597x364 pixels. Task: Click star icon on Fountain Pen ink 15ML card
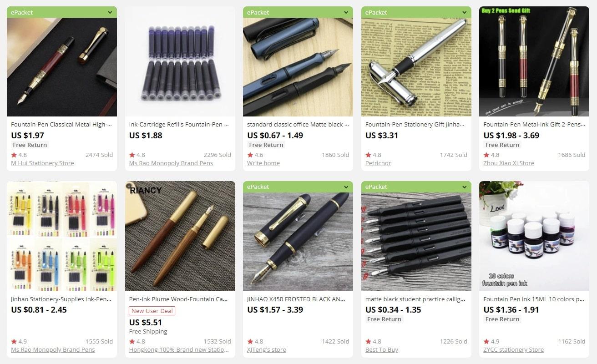click(x=486, y=341)
